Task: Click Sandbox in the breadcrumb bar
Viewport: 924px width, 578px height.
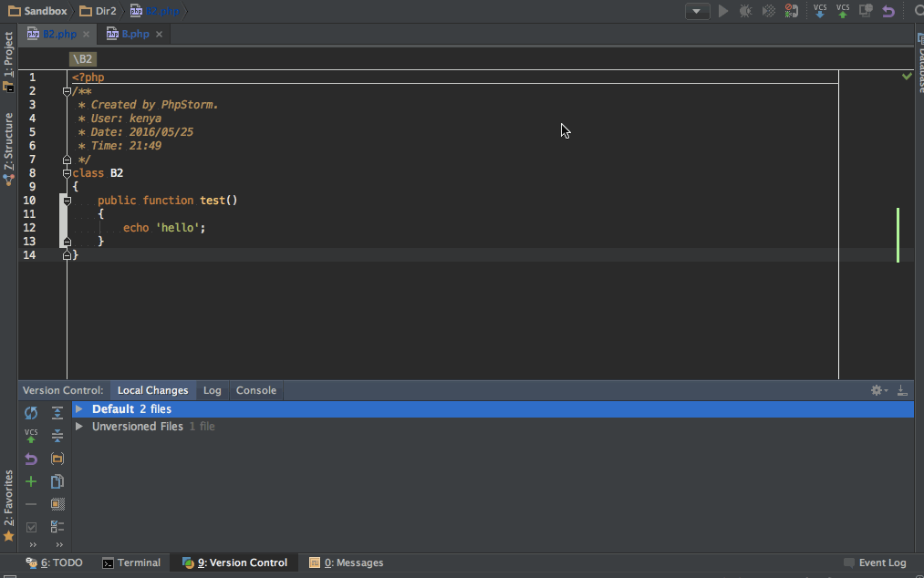Action: click(37, 11)
